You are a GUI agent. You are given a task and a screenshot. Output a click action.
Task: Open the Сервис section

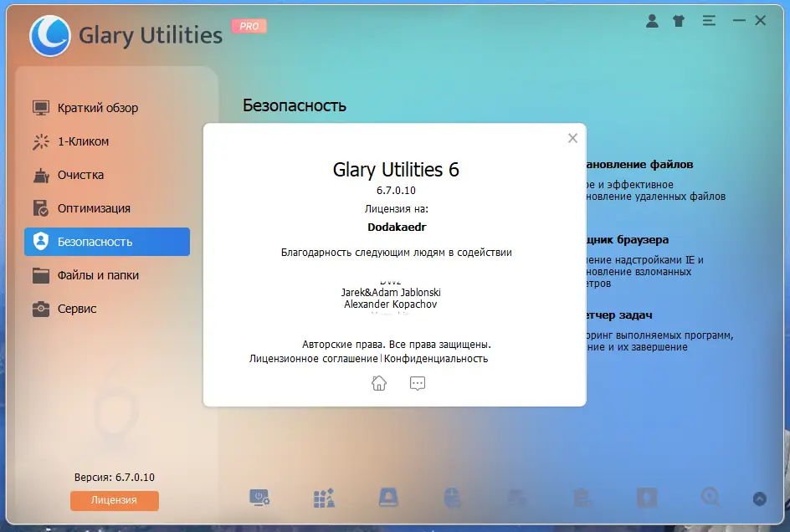[107, 309]
